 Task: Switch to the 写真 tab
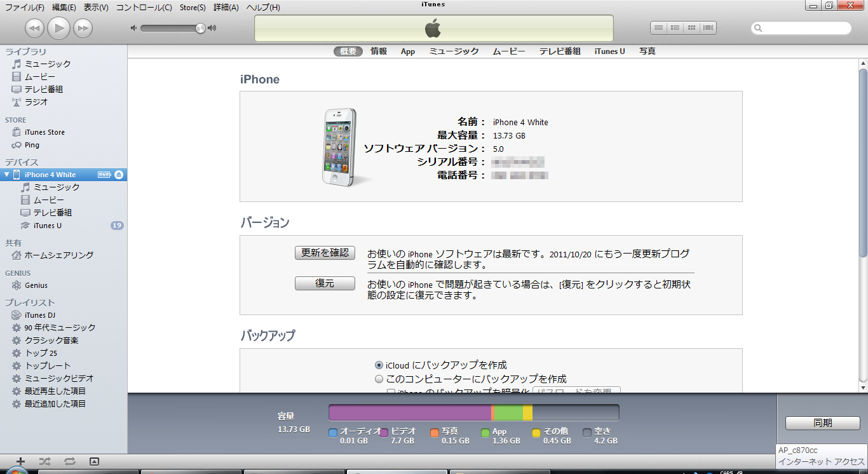coord(648,51)
